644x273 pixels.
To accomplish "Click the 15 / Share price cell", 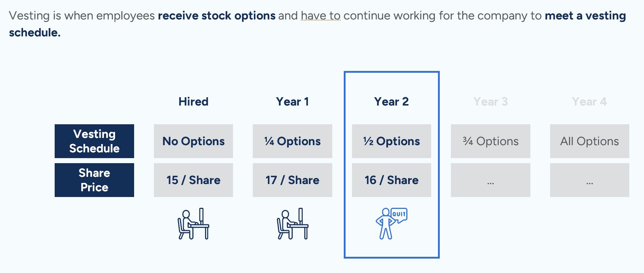I will [x=193, y=180].
